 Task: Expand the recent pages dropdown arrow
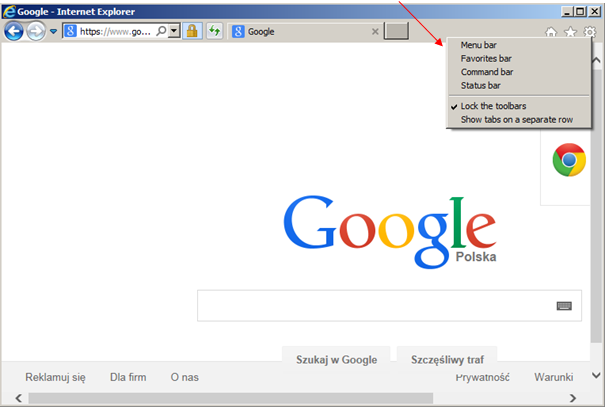(53, 31)
